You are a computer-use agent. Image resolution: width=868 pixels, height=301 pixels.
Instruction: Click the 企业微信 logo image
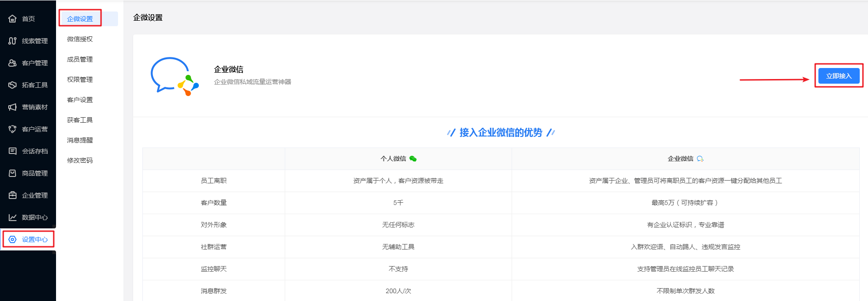pos(175,76)
